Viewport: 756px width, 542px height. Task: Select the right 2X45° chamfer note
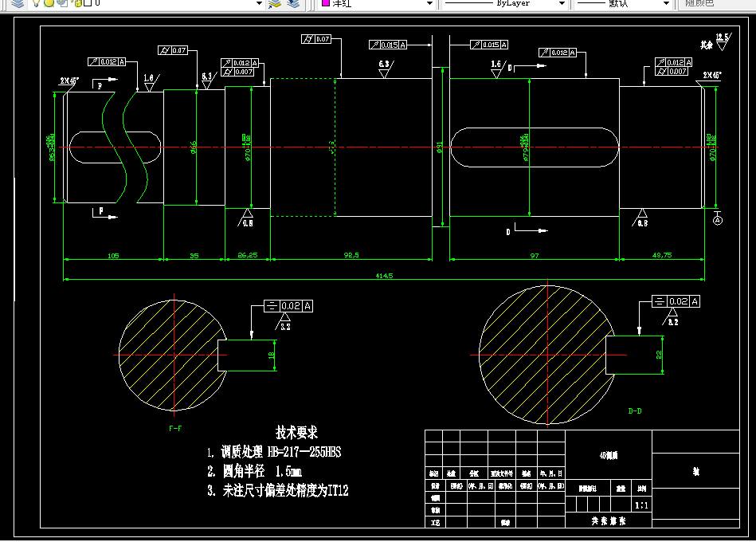pyautogui.click(x=711, y=75)
